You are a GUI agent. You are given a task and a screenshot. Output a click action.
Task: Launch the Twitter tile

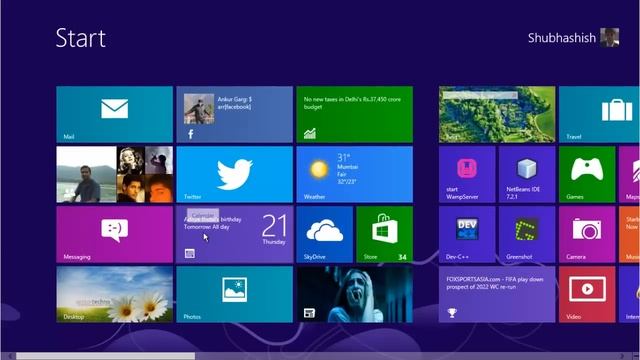(234, 174)
